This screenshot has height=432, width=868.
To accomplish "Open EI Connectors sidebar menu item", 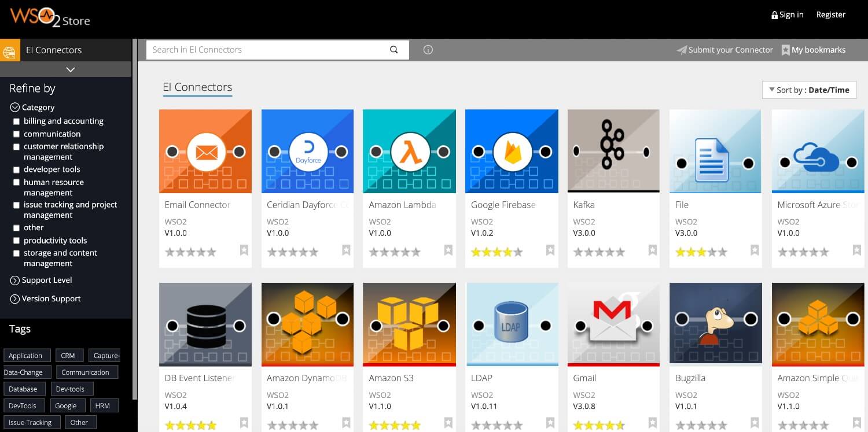I will click(x=66, y=50).
